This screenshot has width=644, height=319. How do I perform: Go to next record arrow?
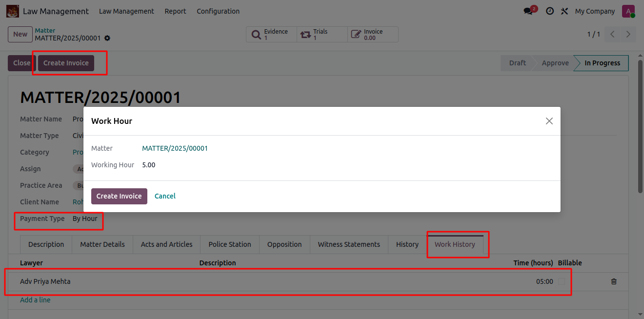(x=628, y=34)
